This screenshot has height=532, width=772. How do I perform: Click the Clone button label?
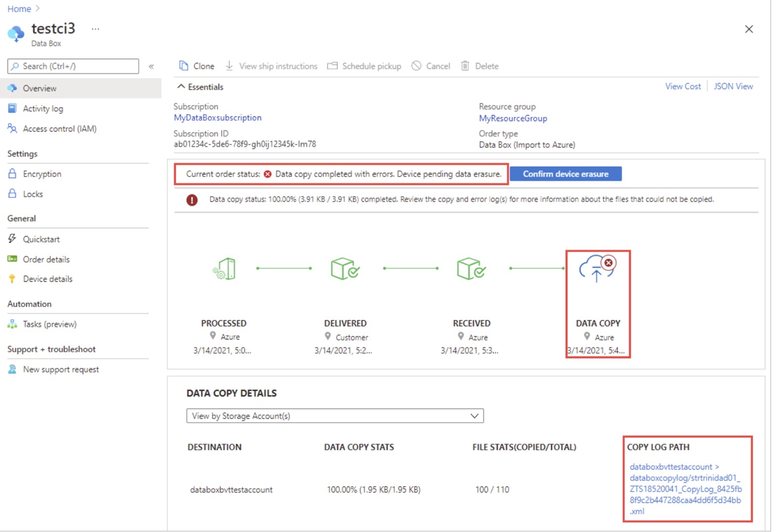pos(204,66)
